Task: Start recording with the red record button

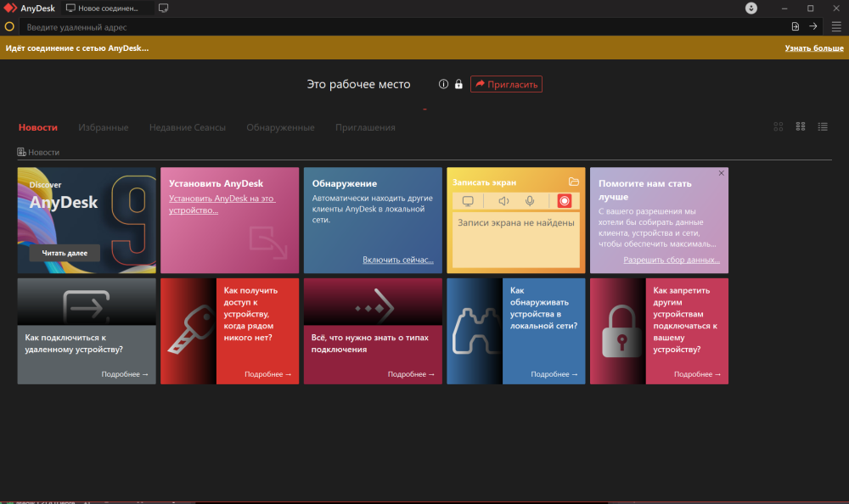Action: (565, 201)
